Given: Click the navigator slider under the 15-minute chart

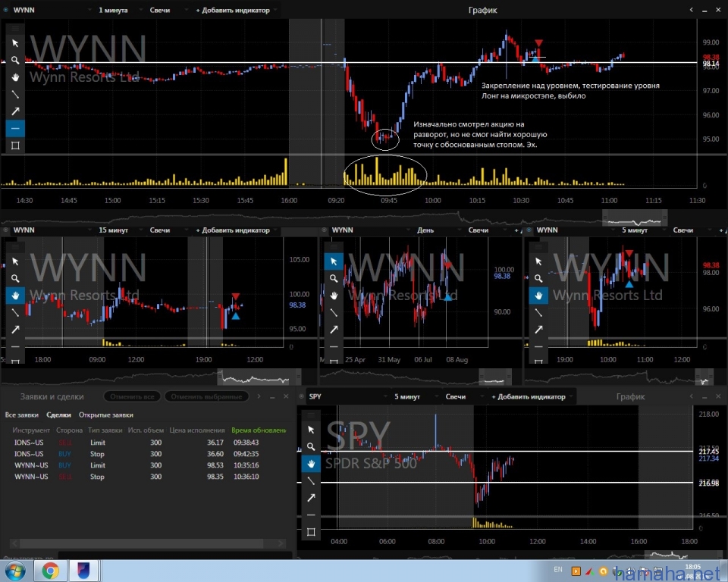Looking at the screenshot, I should coord(259,377).
